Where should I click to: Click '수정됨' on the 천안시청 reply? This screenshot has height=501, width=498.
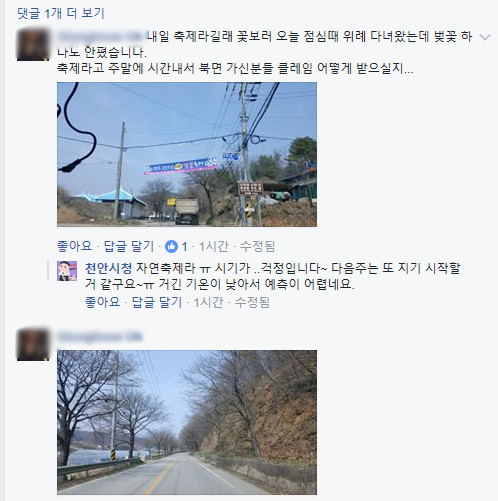(252, 302)
